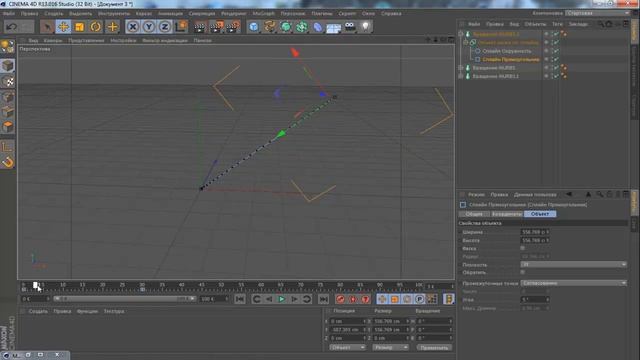The image size is (640, 360).
Task: Open render settings clapperboard icon
Action: pyautogui.click(x=233, y=27)
